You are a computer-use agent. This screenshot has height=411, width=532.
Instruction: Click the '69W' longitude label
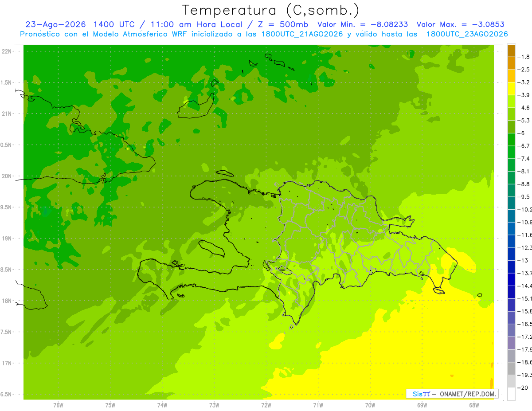(422, 405)
